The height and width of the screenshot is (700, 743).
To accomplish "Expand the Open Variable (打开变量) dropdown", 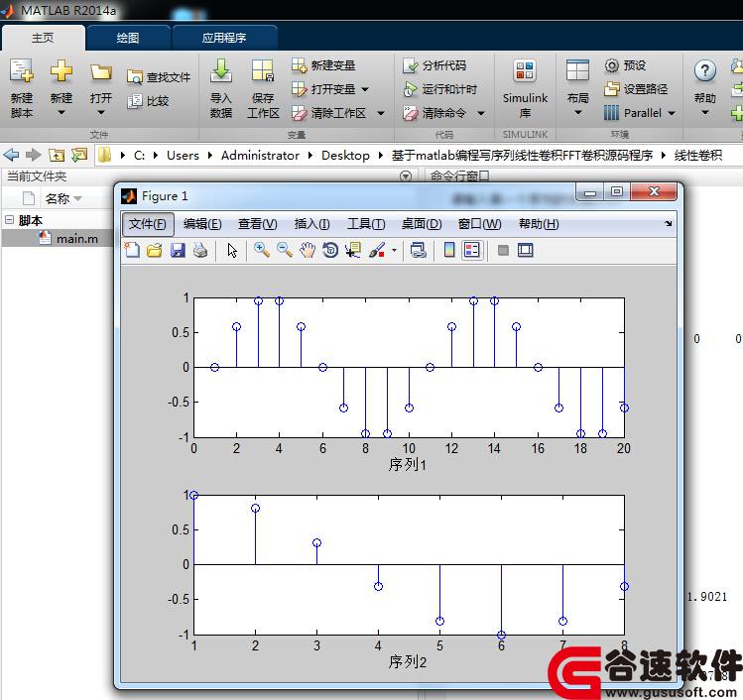I will click(365, 89).
